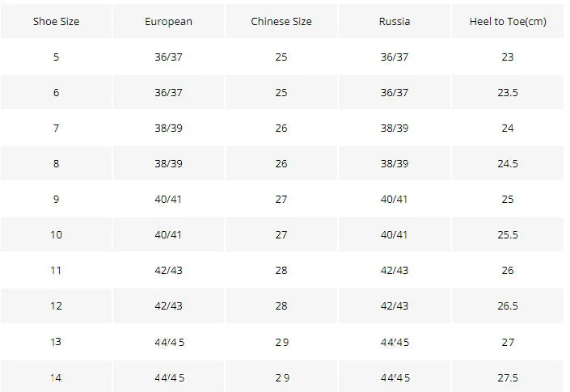The width and height of the screenshot is (570, 392).
Task: Select shoe size 7 cell
Action: point(56,129)
